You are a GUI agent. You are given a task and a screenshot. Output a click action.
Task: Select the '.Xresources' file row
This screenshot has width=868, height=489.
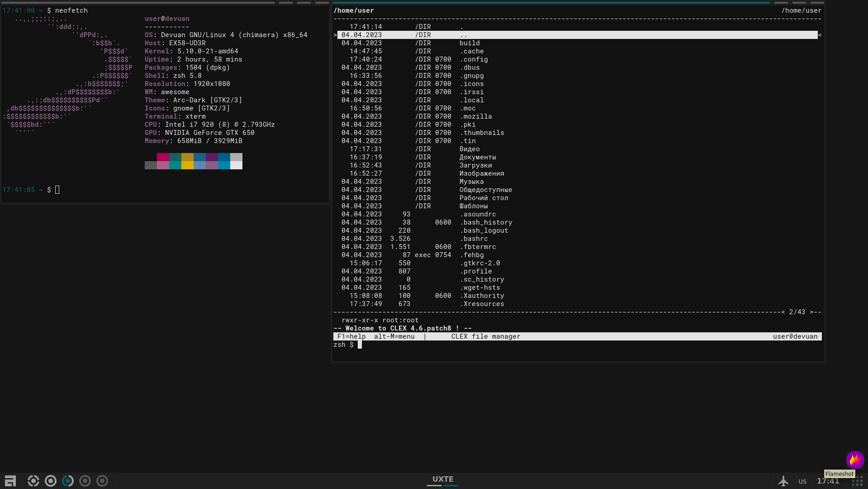pos(578,304)
